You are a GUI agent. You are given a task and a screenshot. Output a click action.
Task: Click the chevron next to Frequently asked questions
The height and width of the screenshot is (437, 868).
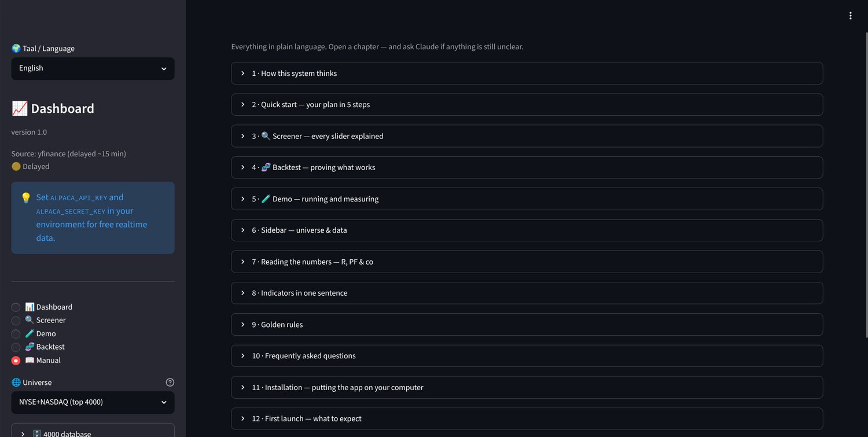(243, 355)
